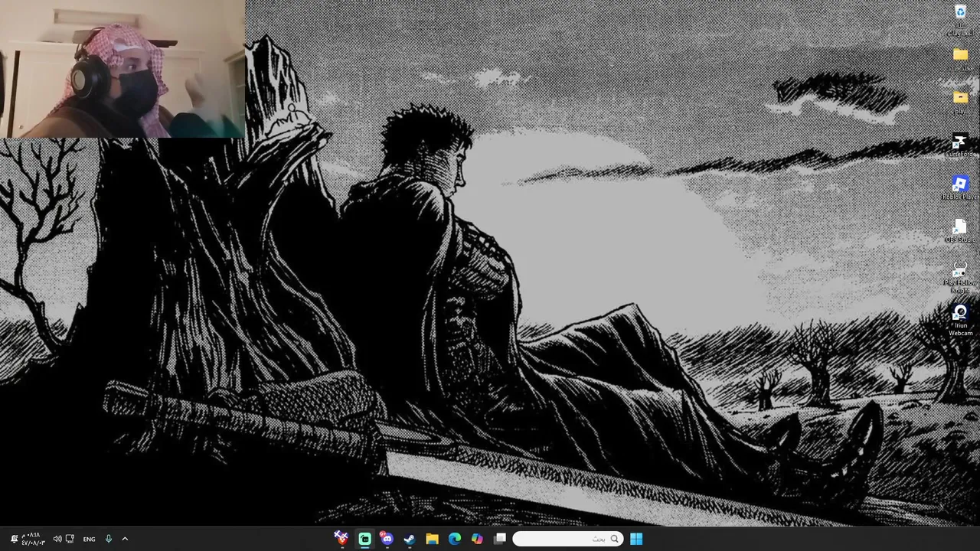Launch the Play Hollow Knight shortcut
Screen dimensions: 980x551
point(960,277)
